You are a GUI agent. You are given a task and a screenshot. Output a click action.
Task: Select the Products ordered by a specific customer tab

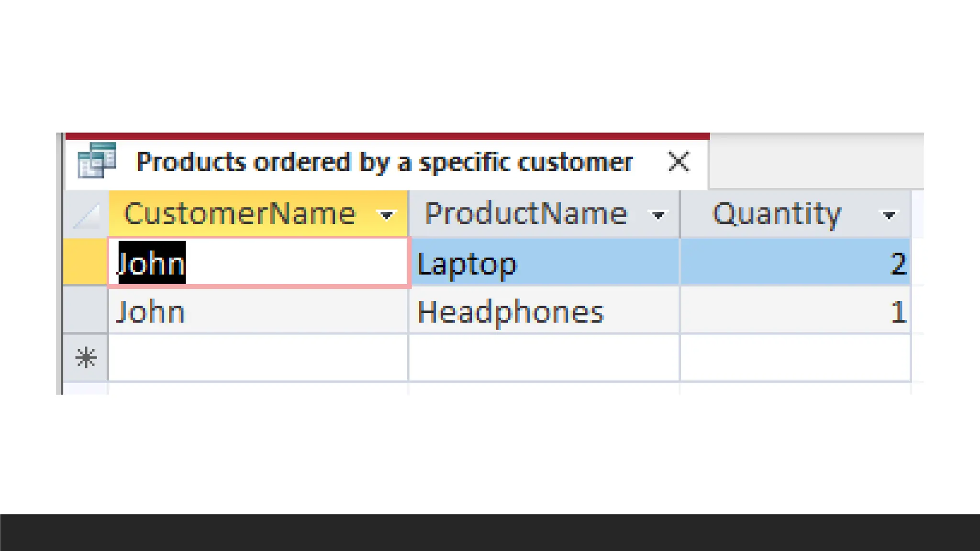coord(384,162)
